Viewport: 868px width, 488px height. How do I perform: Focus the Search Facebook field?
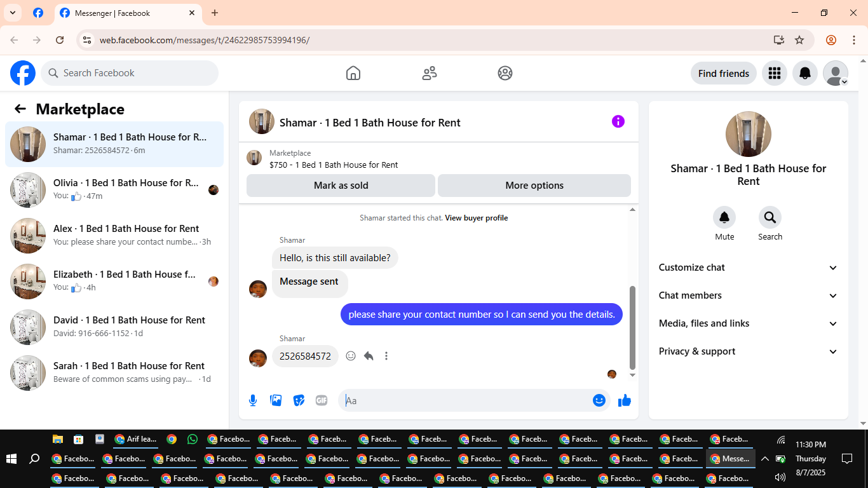click(130, 73)
